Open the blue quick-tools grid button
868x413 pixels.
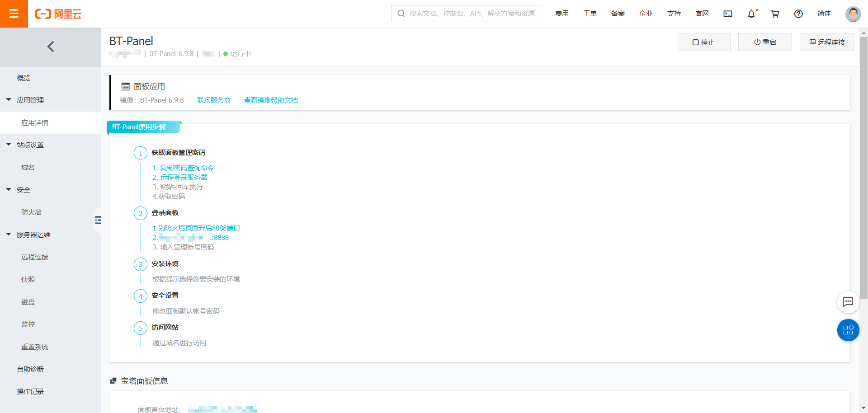(x=848, y=330)
